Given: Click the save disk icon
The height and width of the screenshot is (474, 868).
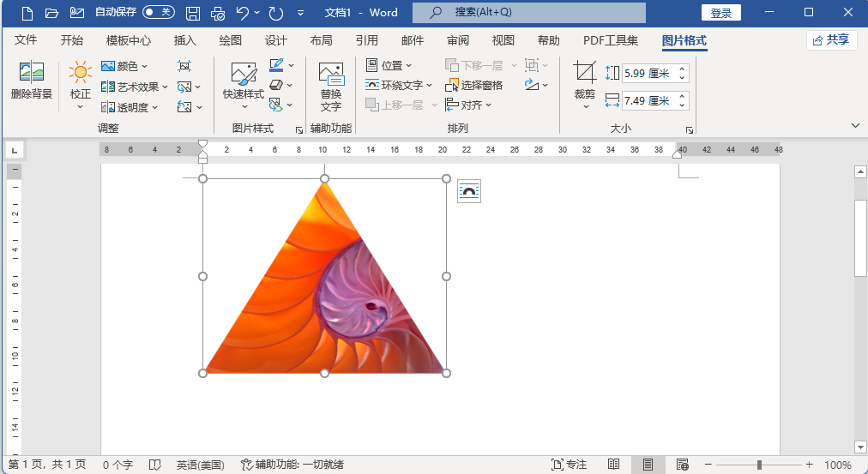Looking at the screenshot, I should 193,13.
